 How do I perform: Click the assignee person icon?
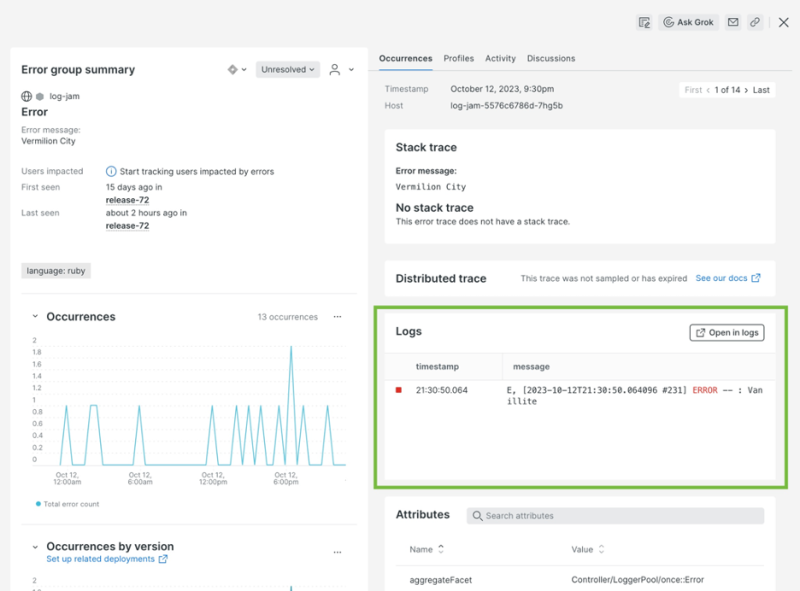click(x=334, y=70)
